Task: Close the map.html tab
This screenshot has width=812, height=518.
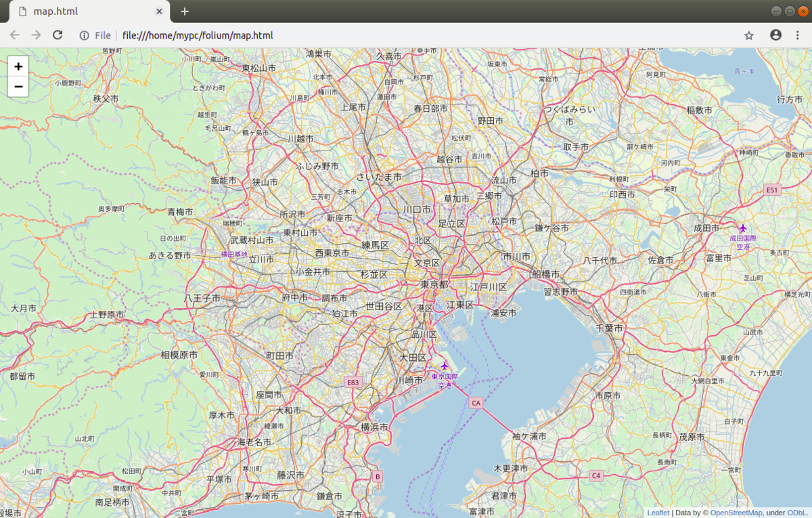Action: pos(160,12)
